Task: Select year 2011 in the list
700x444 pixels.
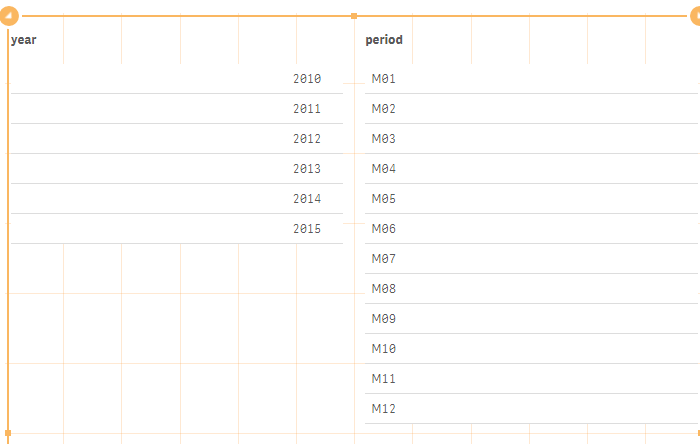Action: 307,109
